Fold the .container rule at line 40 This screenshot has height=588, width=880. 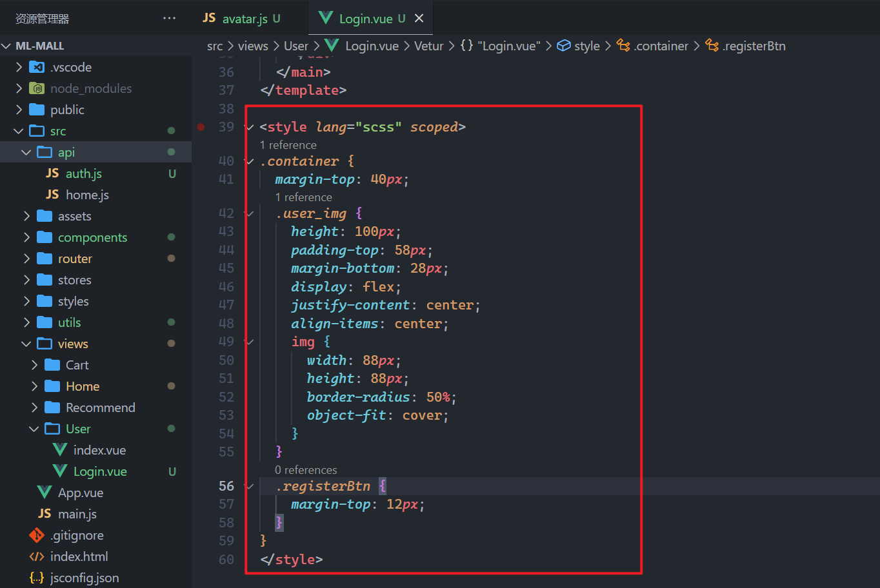pos(250,161)
